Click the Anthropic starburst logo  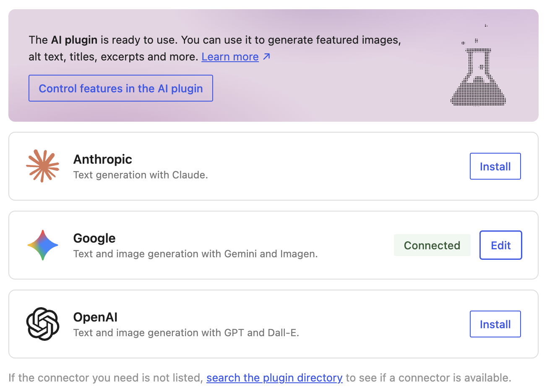(43, 166)
